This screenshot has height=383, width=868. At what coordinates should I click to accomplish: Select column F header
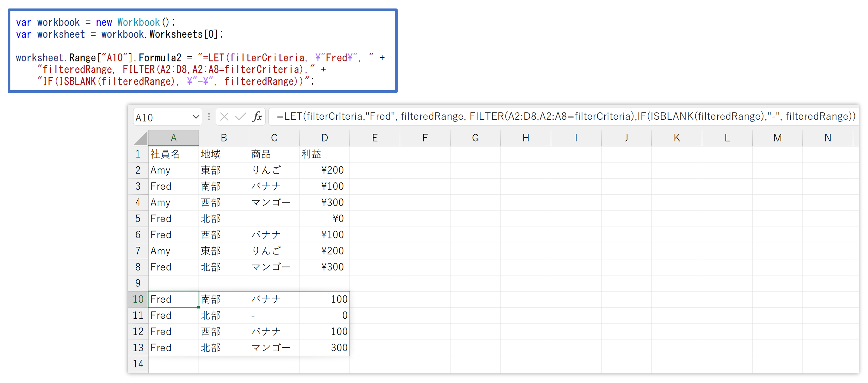(x=425, y=138)
